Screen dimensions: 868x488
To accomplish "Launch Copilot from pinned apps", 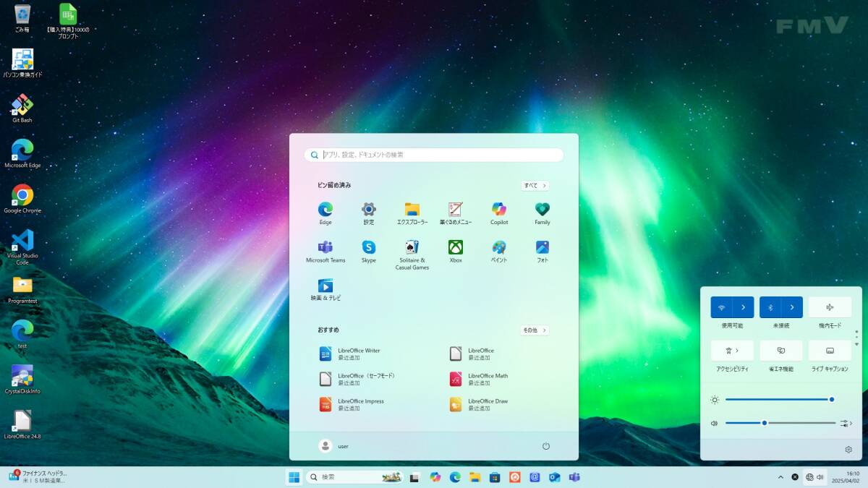I will click(499, 213).
